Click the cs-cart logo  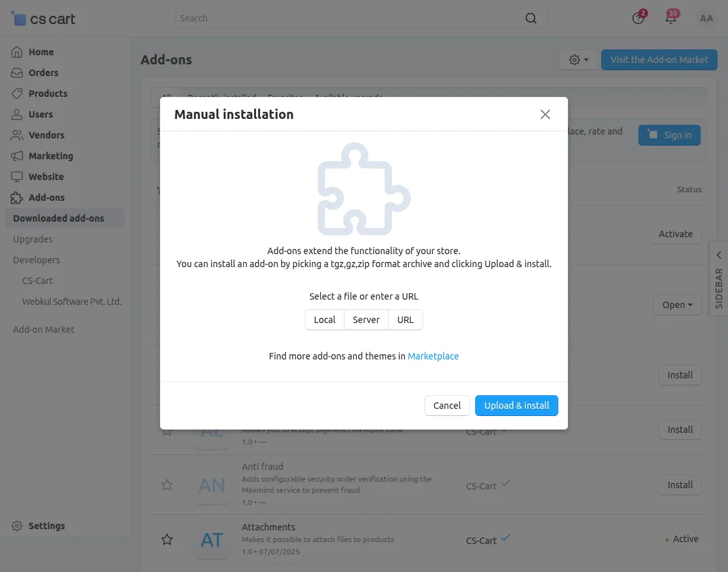[x=43, y=19]
